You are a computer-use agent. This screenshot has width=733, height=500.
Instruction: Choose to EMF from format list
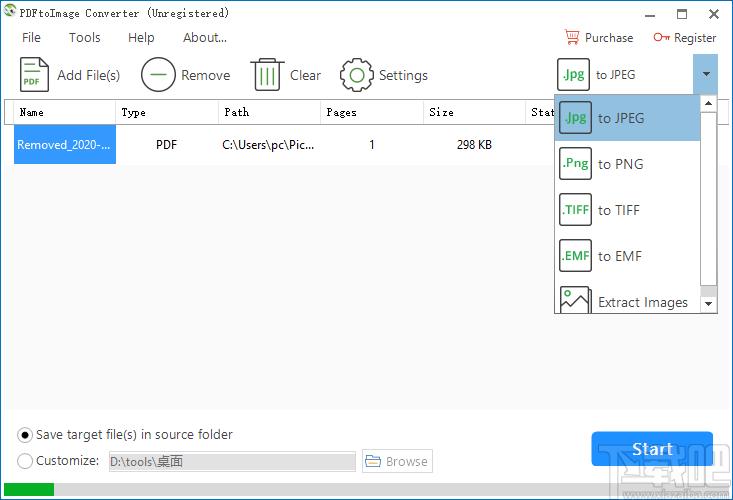[627, 256]
